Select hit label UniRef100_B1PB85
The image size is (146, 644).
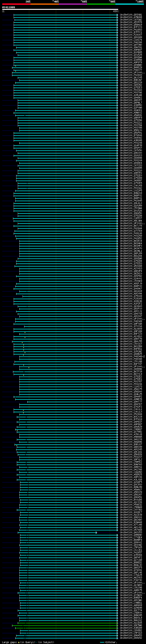point(131,53)
